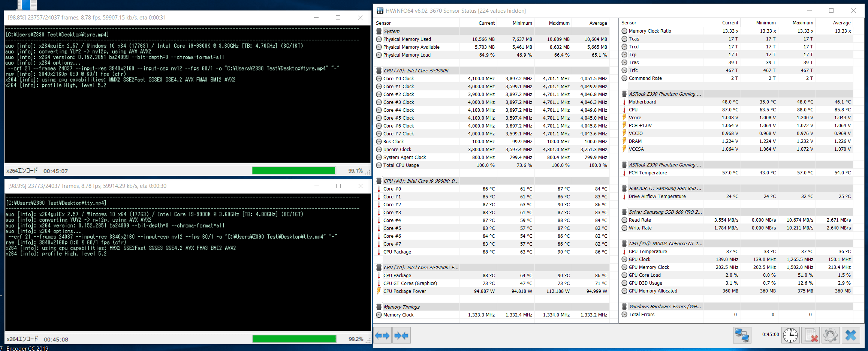Select the Bus Clock sensor row
868x351 pixels.
tap(492, 141)
